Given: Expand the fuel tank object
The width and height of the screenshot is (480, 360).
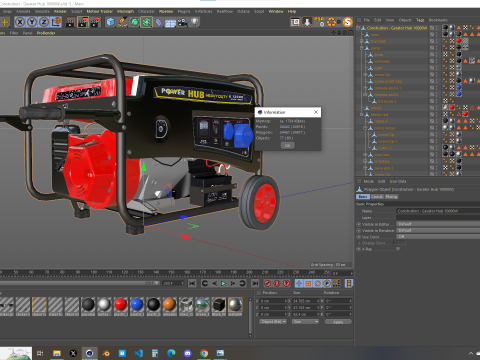Looking at the screenshot, I should 361,41.
